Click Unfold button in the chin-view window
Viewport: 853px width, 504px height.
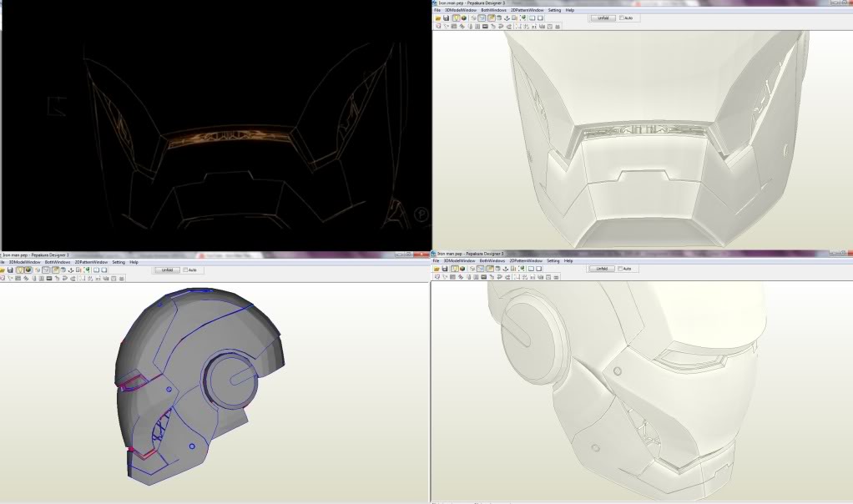coord(603,18)
